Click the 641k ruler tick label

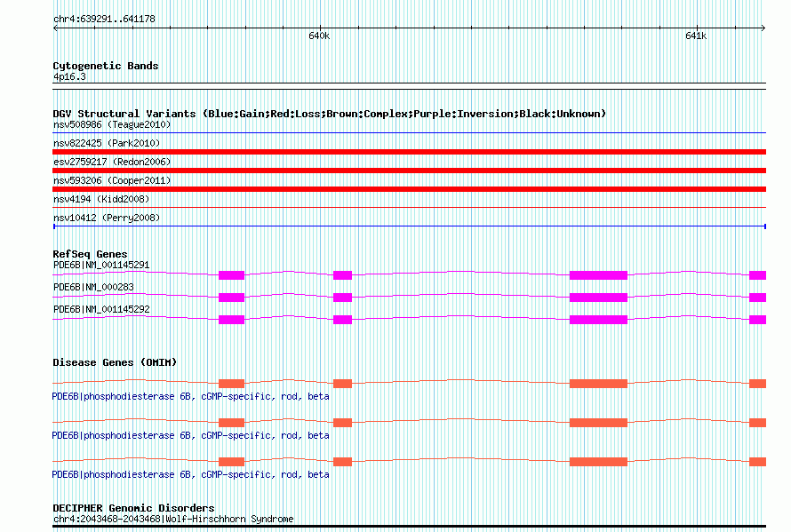696,36
